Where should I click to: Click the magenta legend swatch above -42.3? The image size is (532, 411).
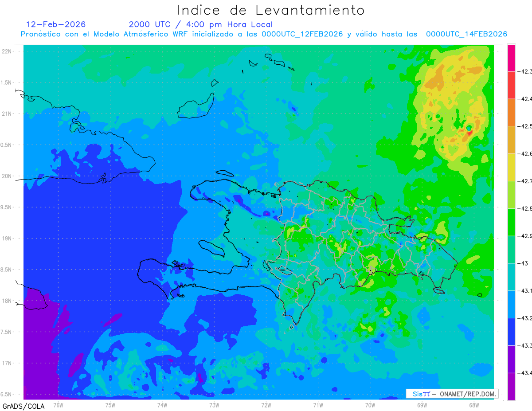point(511,58)
